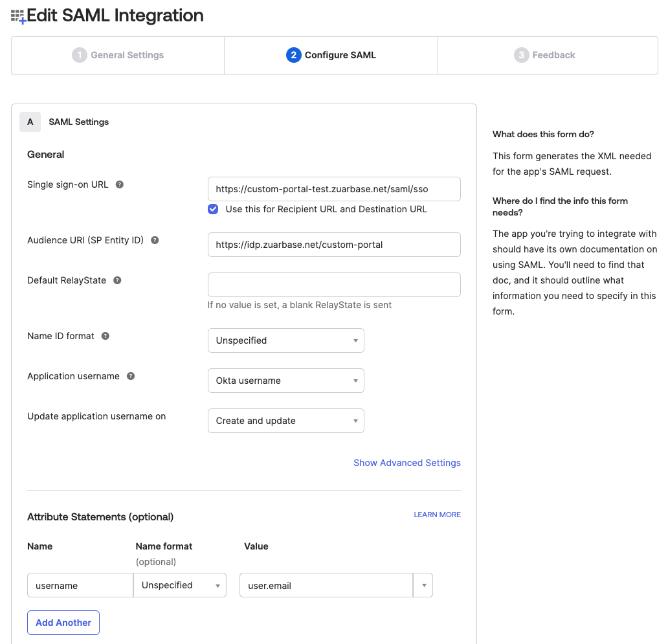Click the Attribute Statements (optional) heading

click(x=100, y=516)
